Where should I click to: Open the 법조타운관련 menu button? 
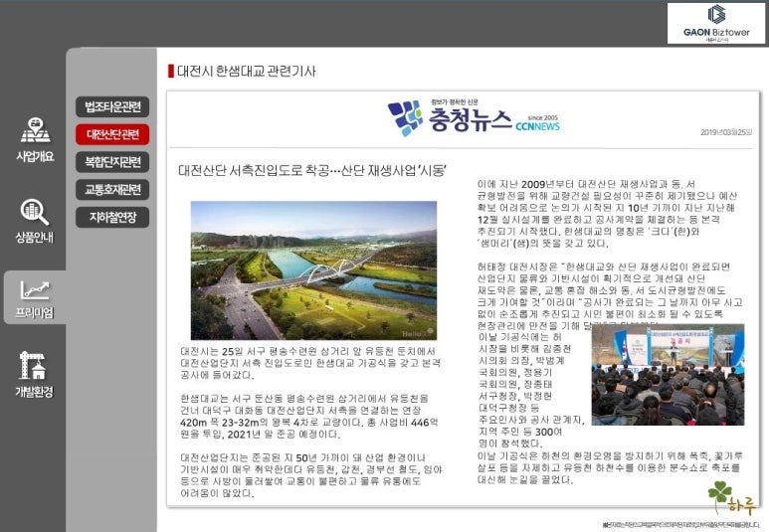click(x=112, y=106)
